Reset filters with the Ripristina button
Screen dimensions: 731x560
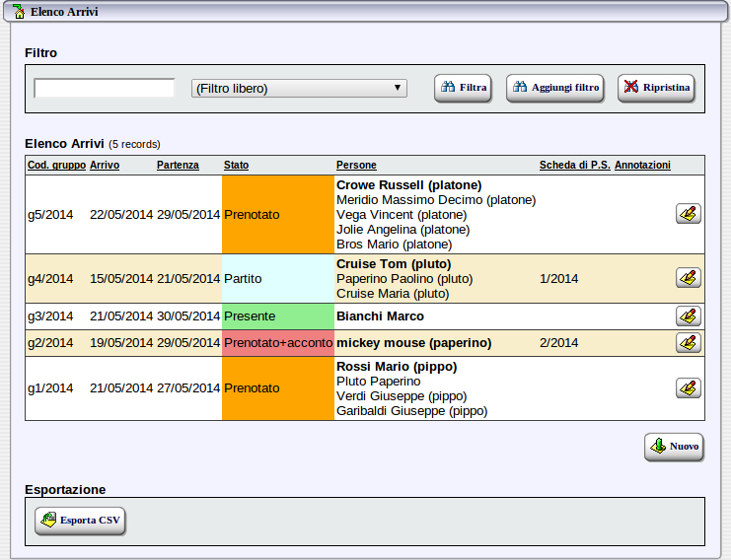coord(656,88)
